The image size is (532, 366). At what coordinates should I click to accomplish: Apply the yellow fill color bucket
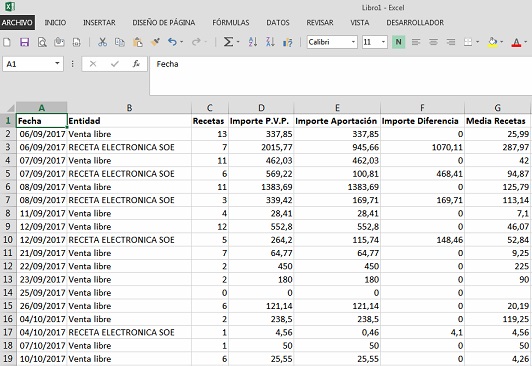pos(493,42)
